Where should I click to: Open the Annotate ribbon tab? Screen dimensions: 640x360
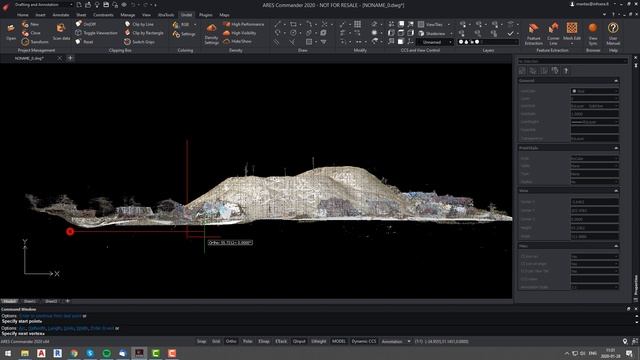pos(61,15)
